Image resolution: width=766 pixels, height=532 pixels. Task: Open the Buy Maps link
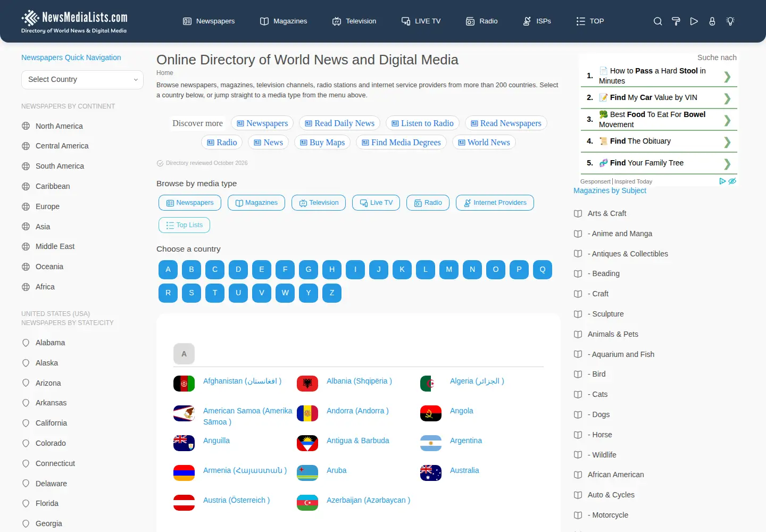click(322, 143)
